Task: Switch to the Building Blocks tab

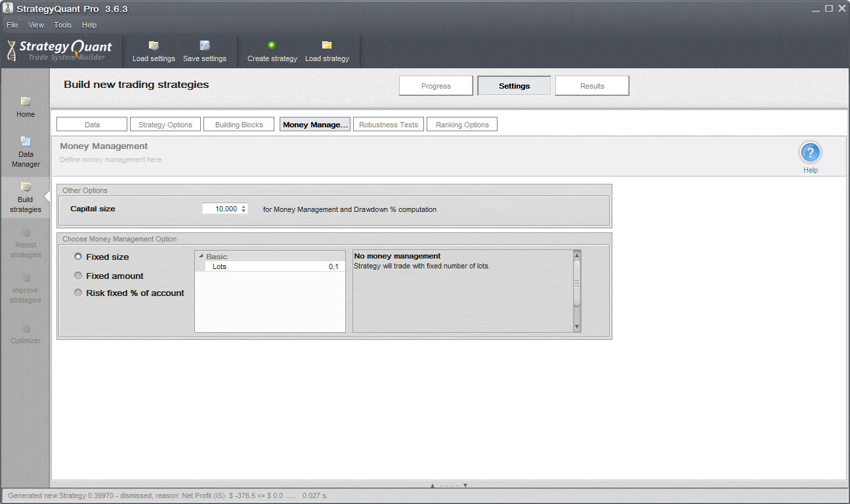Action: click(x=239, y=125)
